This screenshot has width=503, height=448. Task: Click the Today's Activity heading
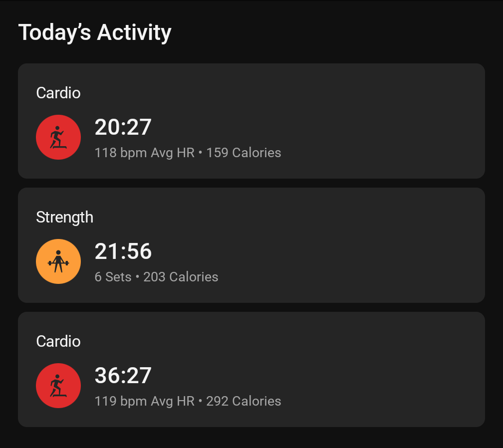(95, 32)
